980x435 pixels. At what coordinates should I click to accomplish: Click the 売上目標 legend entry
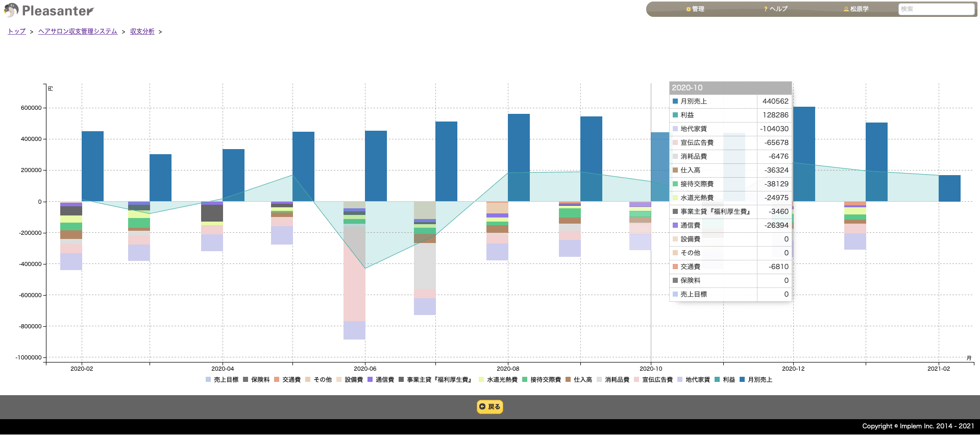222,380
